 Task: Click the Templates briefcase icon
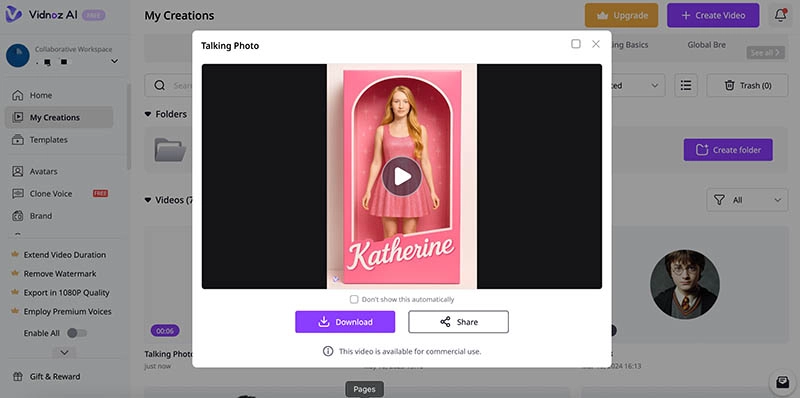click(x=17, y=140)
